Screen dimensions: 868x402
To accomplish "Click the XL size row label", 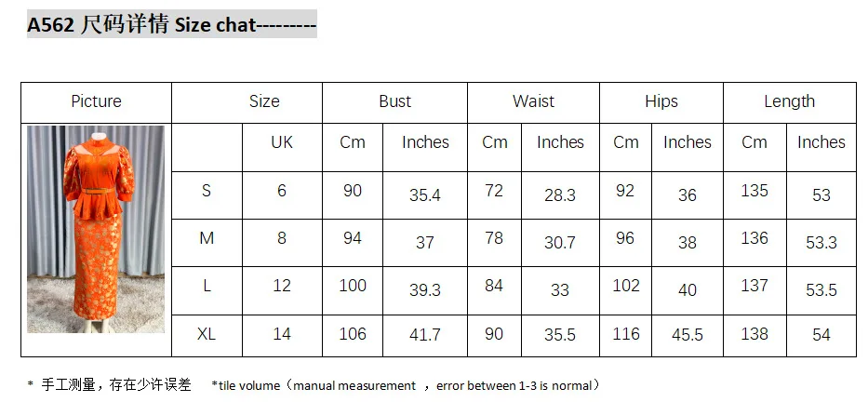I will click(x=207, y=334).
